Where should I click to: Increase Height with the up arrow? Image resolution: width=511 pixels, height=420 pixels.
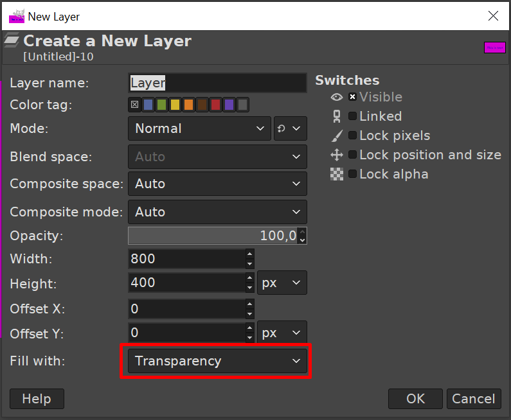click(249, 277)
